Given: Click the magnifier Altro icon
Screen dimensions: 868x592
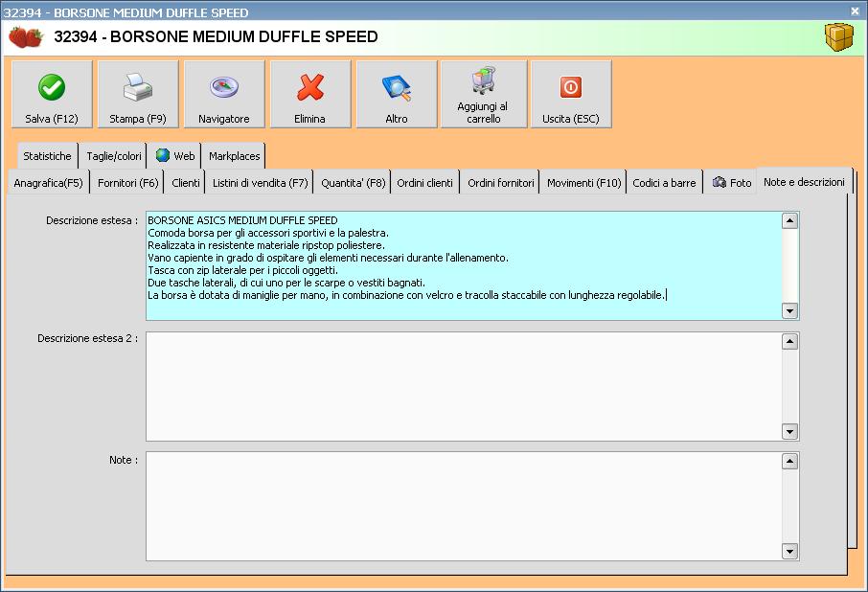Looking at the screenshot, I should (397, 88).
